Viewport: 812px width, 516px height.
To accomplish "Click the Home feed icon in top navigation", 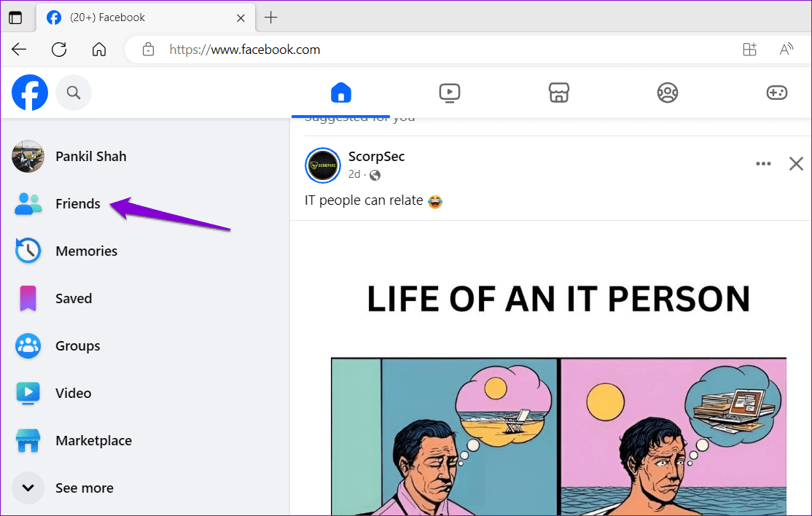I will click(340, 93).
